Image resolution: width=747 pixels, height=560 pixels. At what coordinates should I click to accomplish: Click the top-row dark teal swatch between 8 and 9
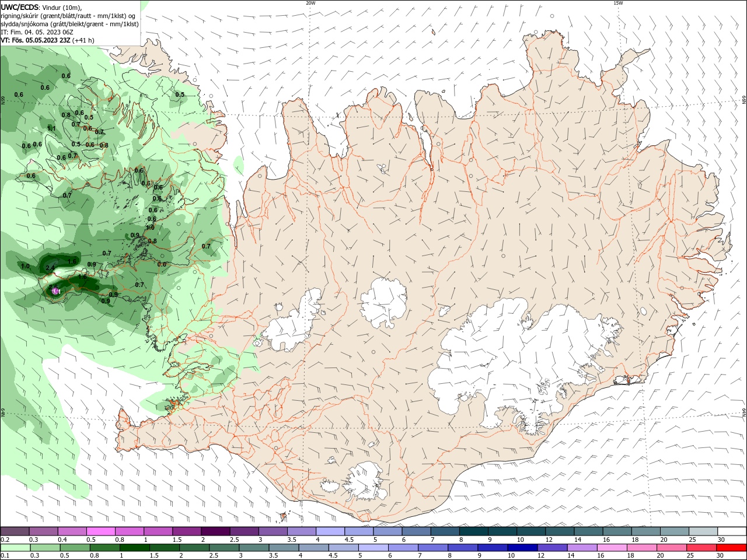pos(473,531)
